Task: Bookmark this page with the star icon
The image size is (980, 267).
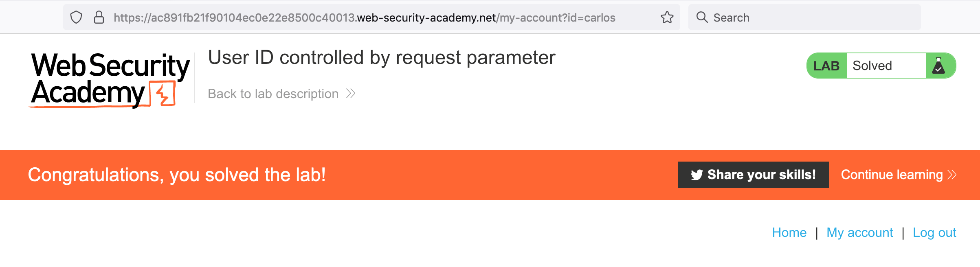Action: (667, 17)
